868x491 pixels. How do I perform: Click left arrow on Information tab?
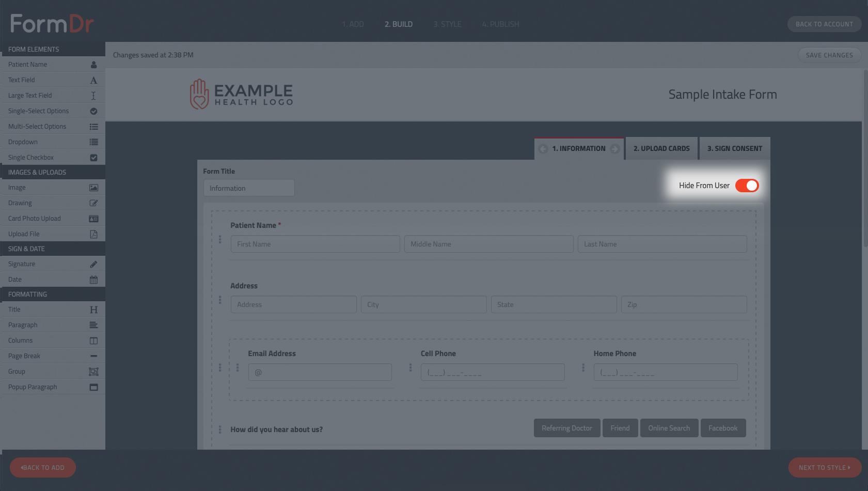click(x=543, y=149)
